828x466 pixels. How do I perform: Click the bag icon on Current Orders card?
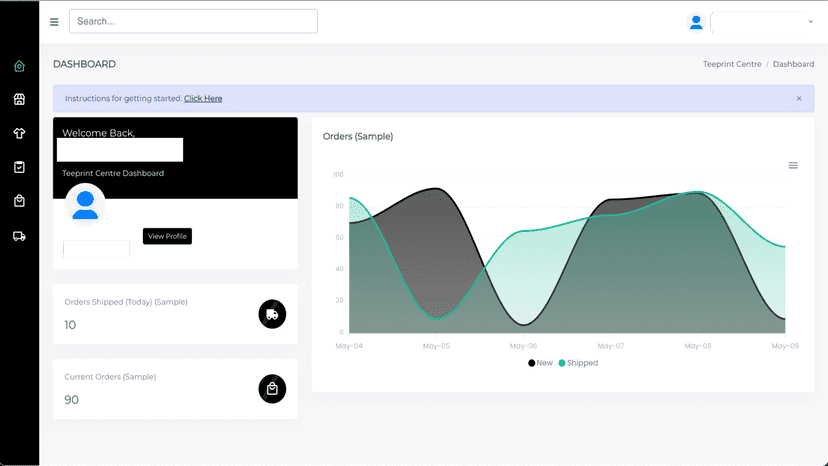[x=272, y=389]
